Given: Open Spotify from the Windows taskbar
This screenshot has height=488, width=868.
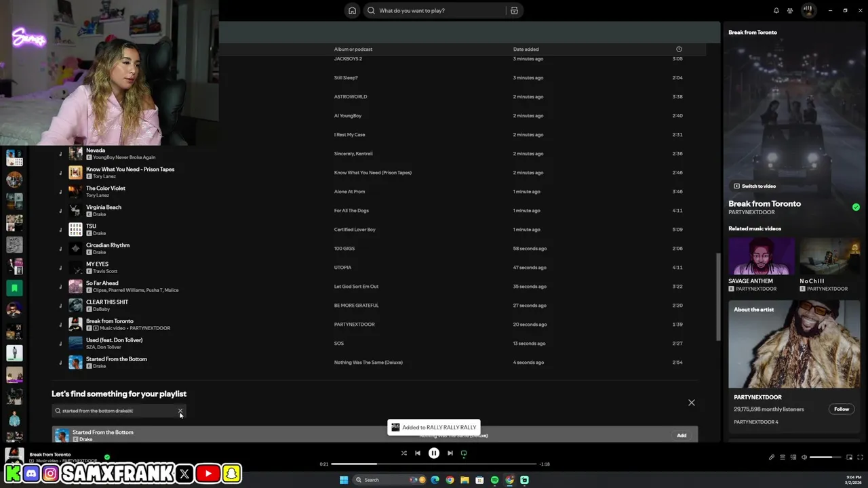Looking at the screenshot, I should [x=494, y=480].
